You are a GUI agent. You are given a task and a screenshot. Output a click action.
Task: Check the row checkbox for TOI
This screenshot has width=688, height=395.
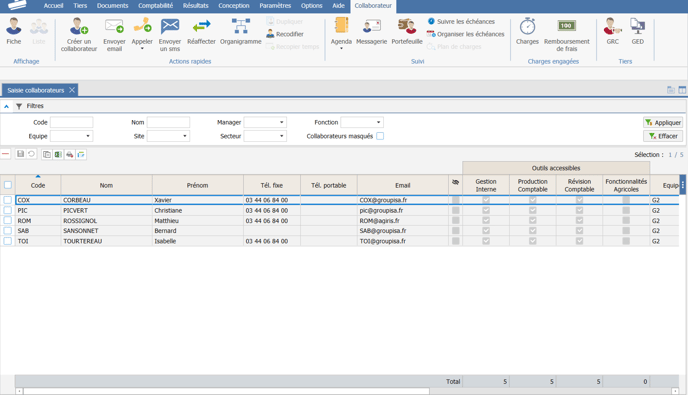coord(8,241)
